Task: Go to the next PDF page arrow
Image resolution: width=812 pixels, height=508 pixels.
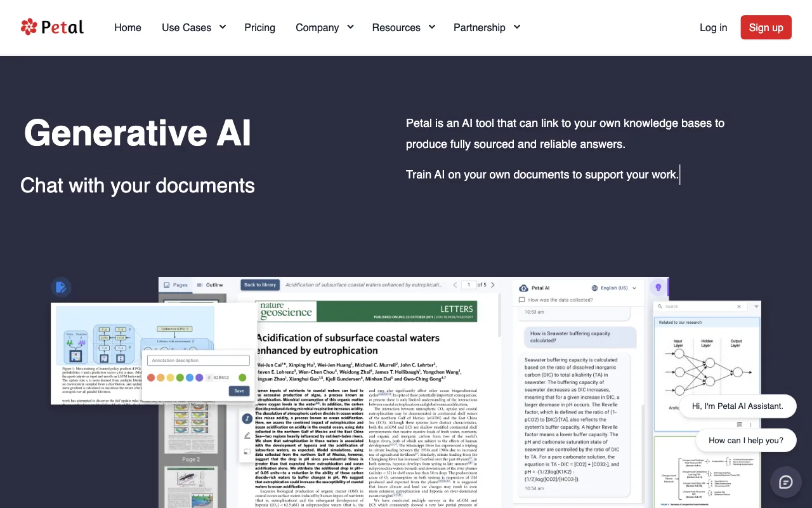Action: coord(493,285)
